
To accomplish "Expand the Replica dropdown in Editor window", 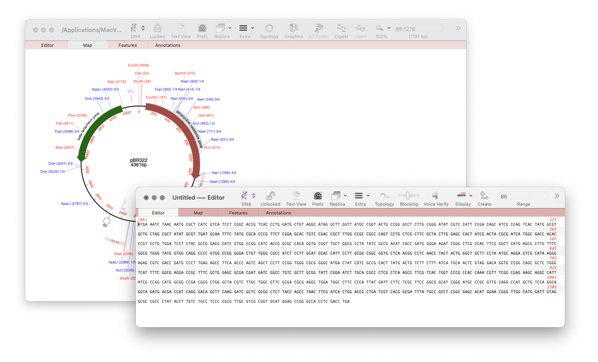I will pos(345,196).
